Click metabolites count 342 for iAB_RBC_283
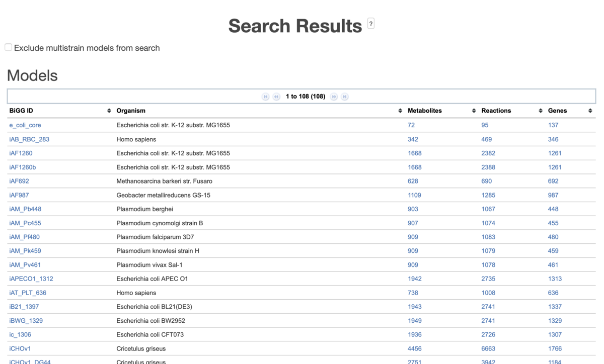The width and height of the screenshot is (604, 364). click(413, 139)
